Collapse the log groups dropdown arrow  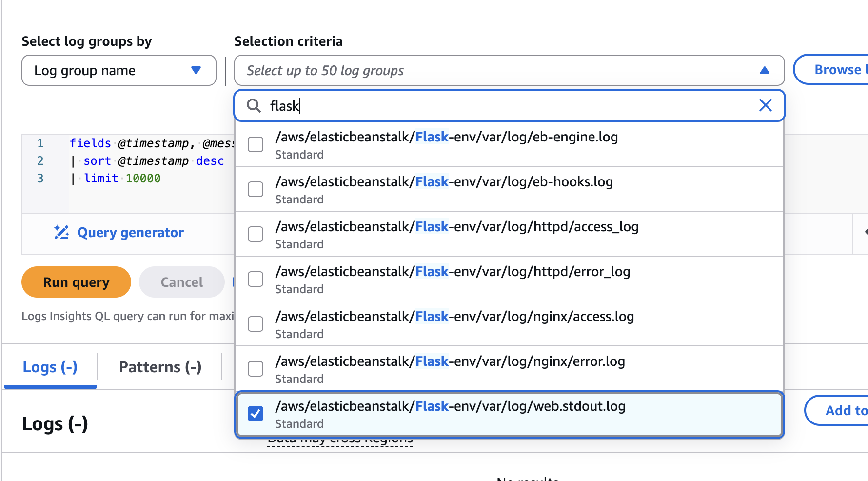pos(764,71)
